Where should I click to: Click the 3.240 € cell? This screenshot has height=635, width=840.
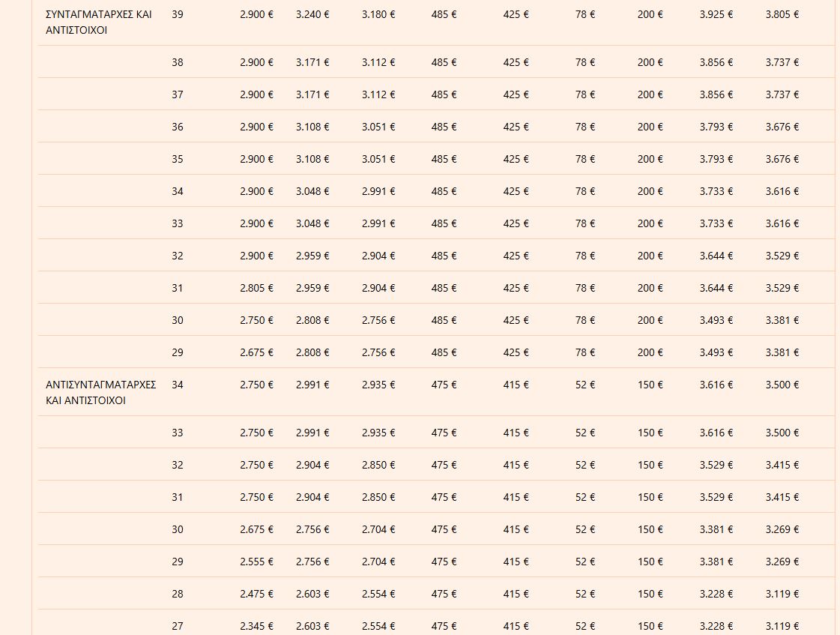(x=312, y=14)
